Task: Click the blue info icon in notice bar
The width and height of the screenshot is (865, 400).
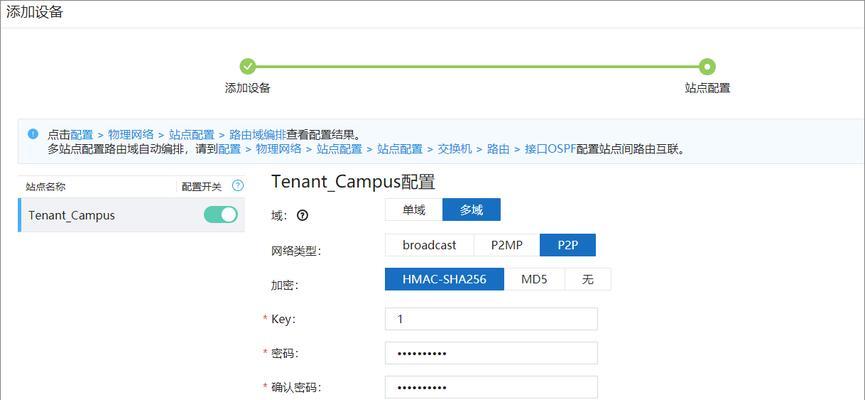Action: pyautogui.click(x=33, y=134)
